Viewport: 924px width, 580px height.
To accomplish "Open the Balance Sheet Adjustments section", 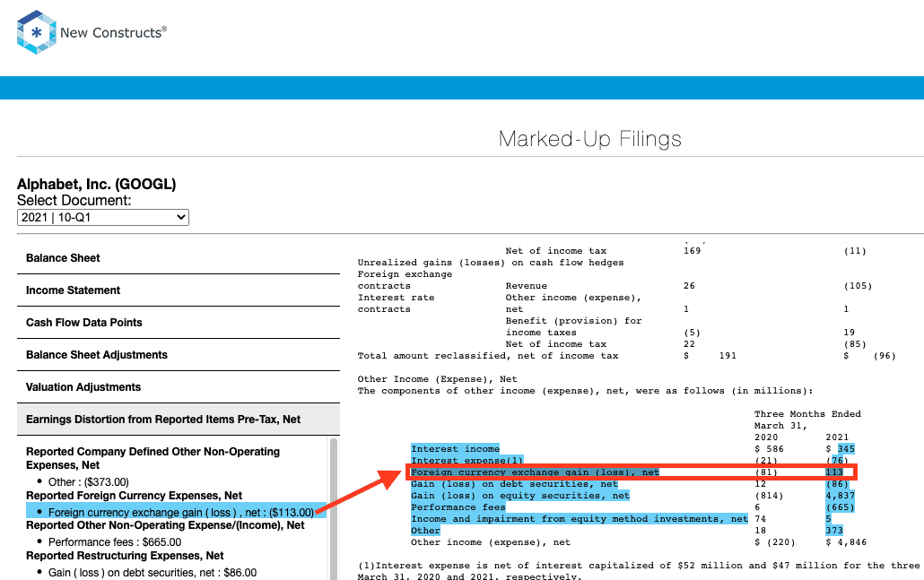I will click(x=179, y=355).
